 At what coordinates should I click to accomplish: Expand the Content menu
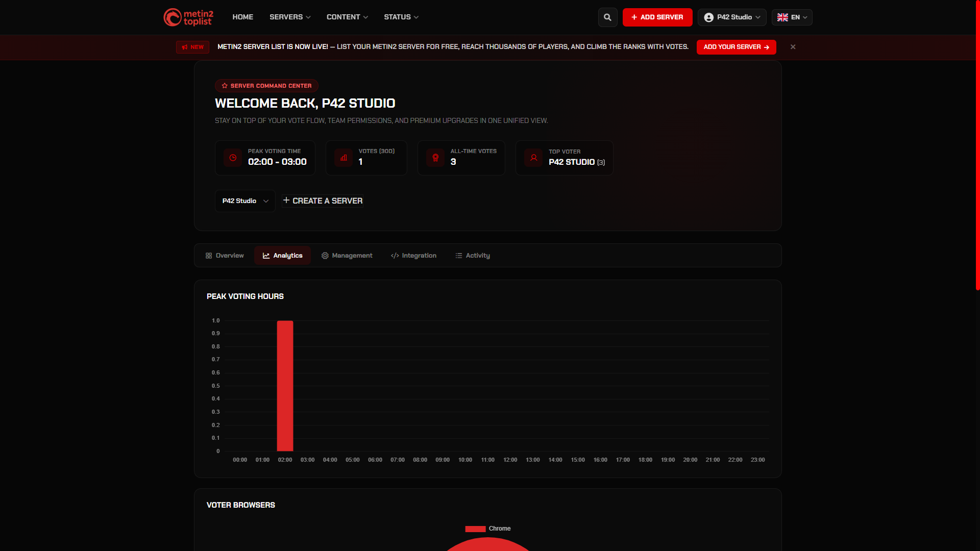[x=347, y=17]
